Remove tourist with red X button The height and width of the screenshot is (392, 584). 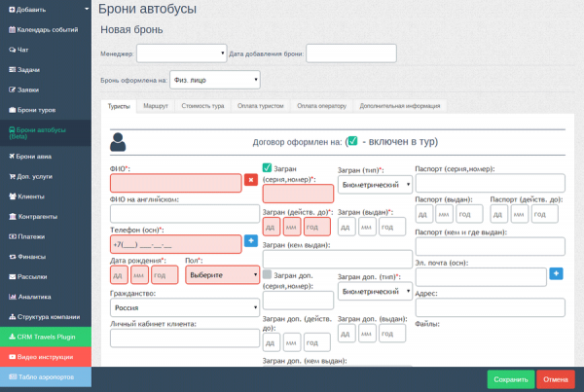(251, 180)
